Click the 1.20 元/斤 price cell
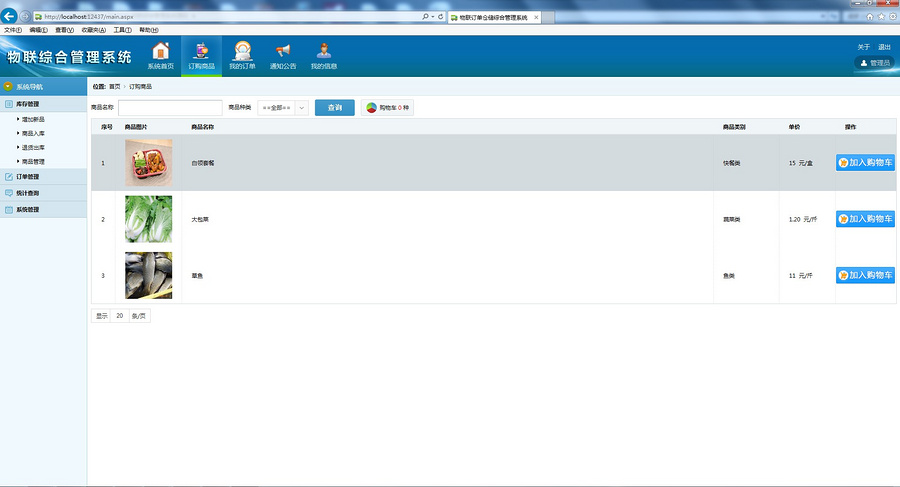This screenshot has height=487, width=900. (803, 219)
